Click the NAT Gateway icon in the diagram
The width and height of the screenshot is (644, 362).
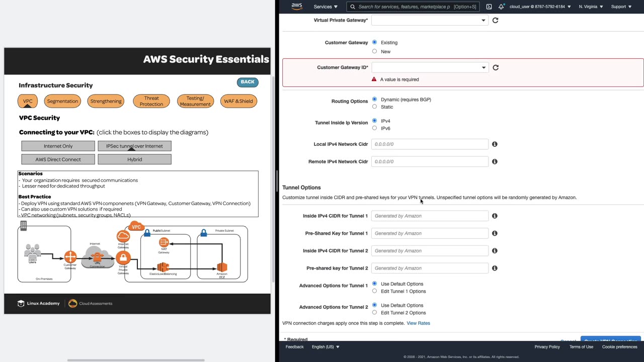pyautogui.click(x=164, y=243)
